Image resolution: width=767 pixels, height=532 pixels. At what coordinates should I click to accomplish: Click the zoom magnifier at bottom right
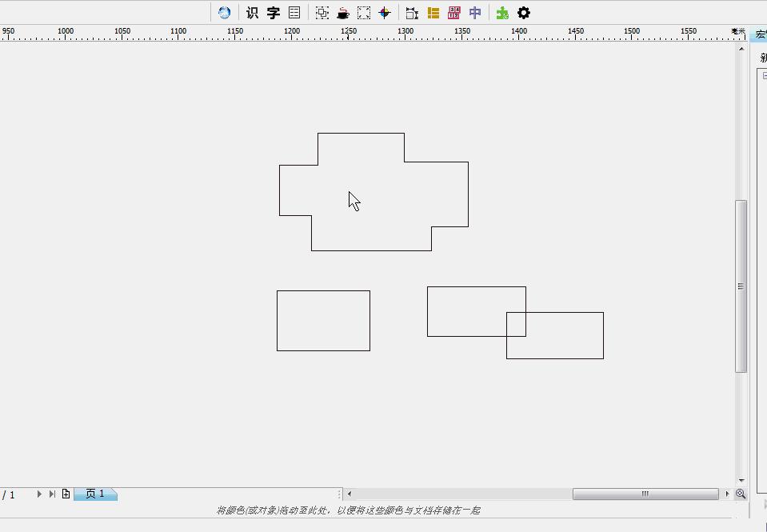(x=741, y=494)
